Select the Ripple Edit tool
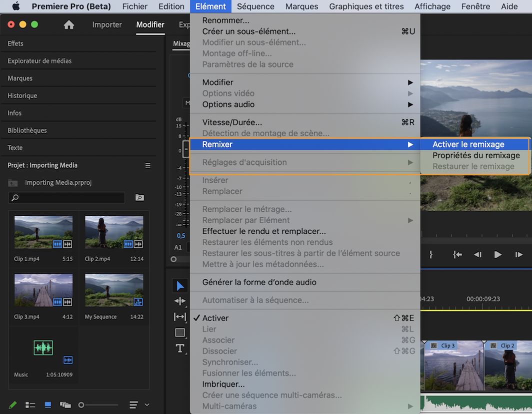The height and width of the screenshot is (414, 532). pos(179,316)
